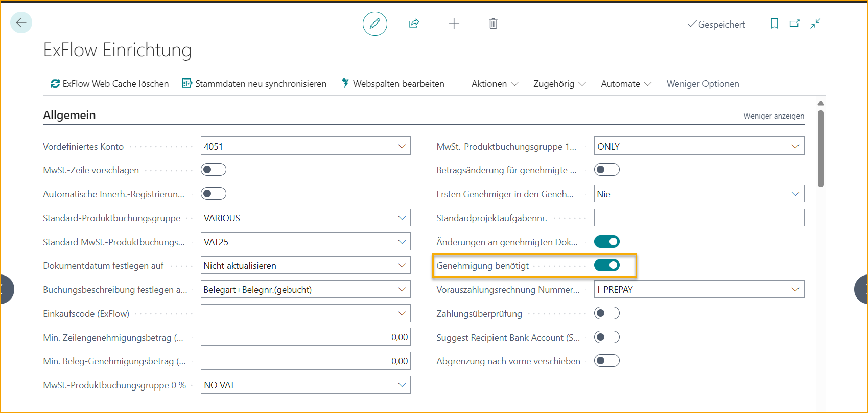Click the edit pencil icon
This screenshot has height=413, width=868.
point(375,24)
